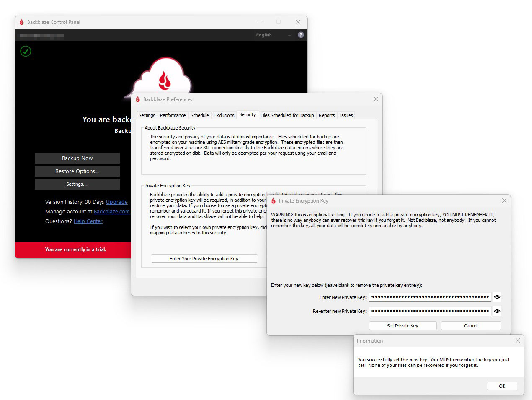Open the Reports tab
This screenshot has width=532, height=400.
(327, 115)
